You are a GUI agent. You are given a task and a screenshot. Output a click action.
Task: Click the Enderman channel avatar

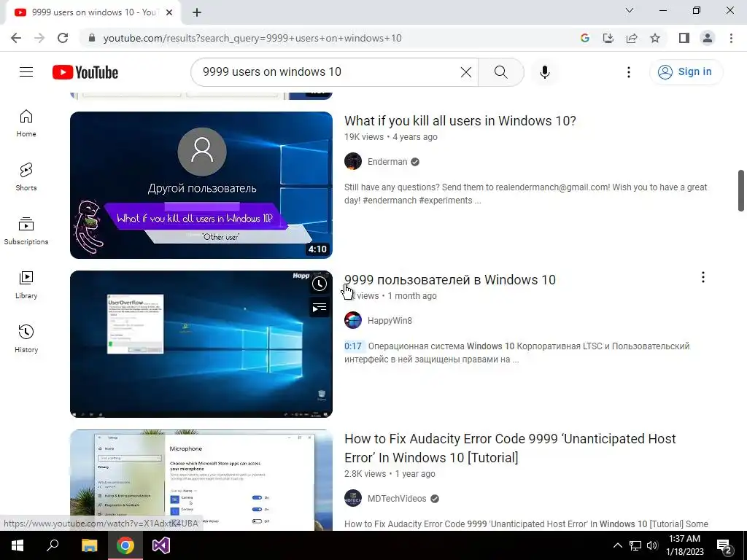(x=353, y=161)
